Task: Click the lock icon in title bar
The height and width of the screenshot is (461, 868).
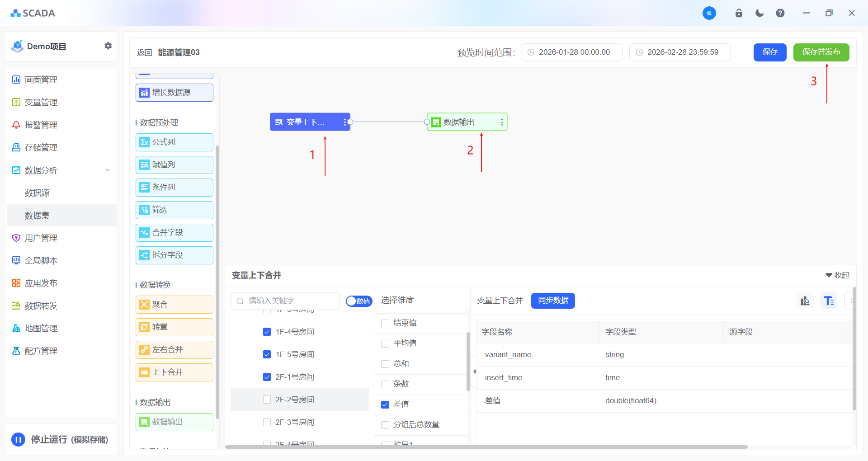Action: point(739,13)
